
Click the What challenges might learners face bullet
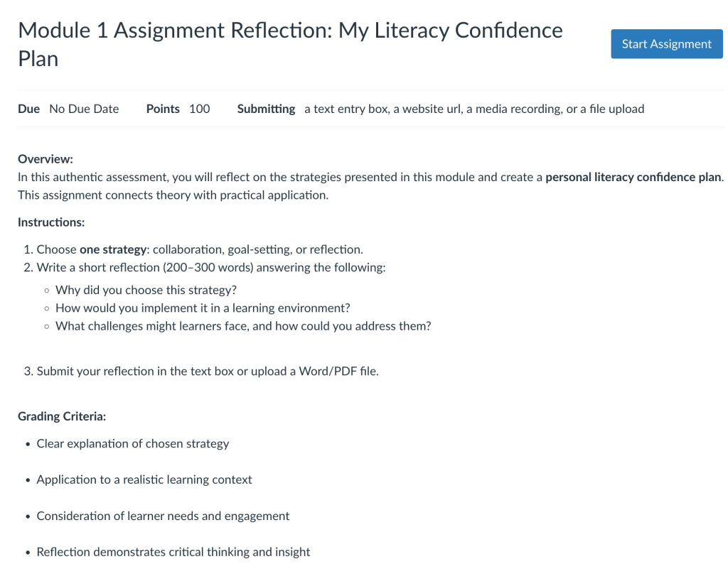coord(243,326)
